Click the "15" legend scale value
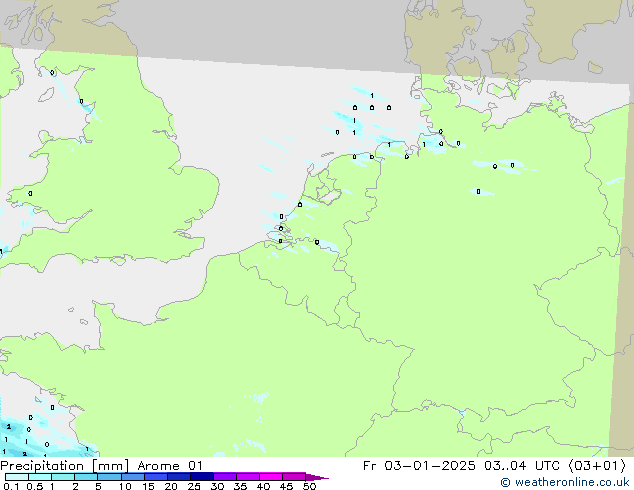The image size is (634, 490). 148,486
